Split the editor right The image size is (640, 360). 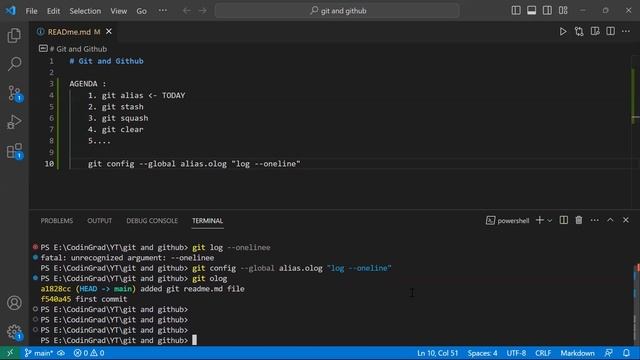(611, 31)
